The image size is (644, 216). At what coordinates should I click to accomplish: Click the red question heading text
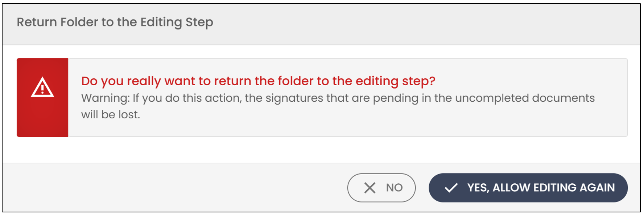pyautogui.click(x=258, y=81)
